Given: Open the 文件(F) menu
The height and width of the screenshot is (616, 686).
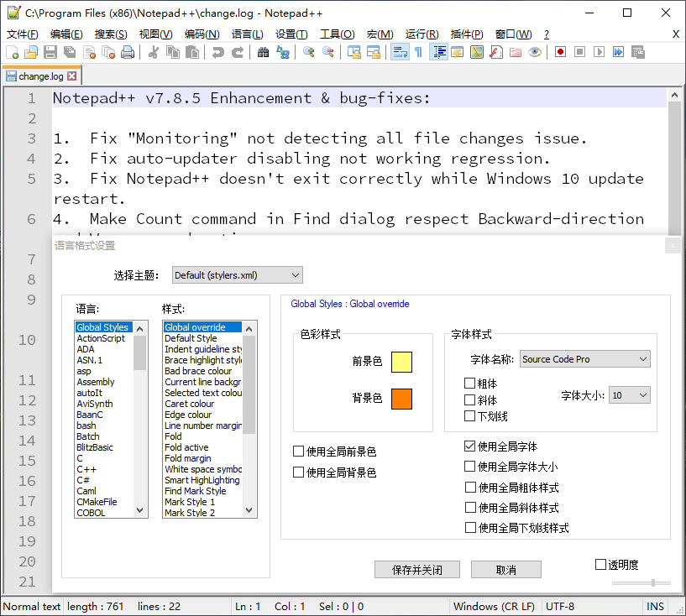Looking at the screenshot, I should point(23,34).
